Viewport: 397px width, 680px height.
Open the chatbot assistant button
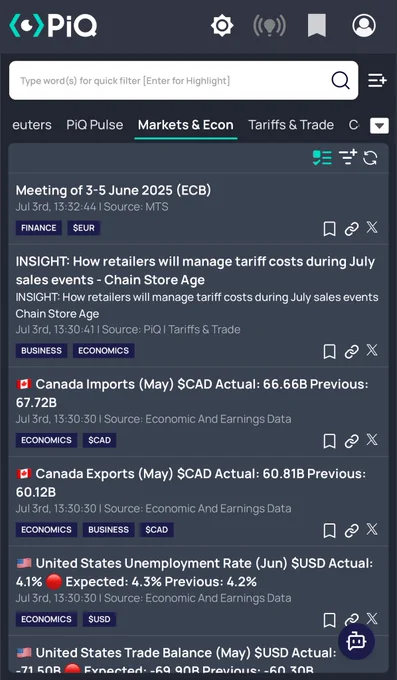pos(356,641)
